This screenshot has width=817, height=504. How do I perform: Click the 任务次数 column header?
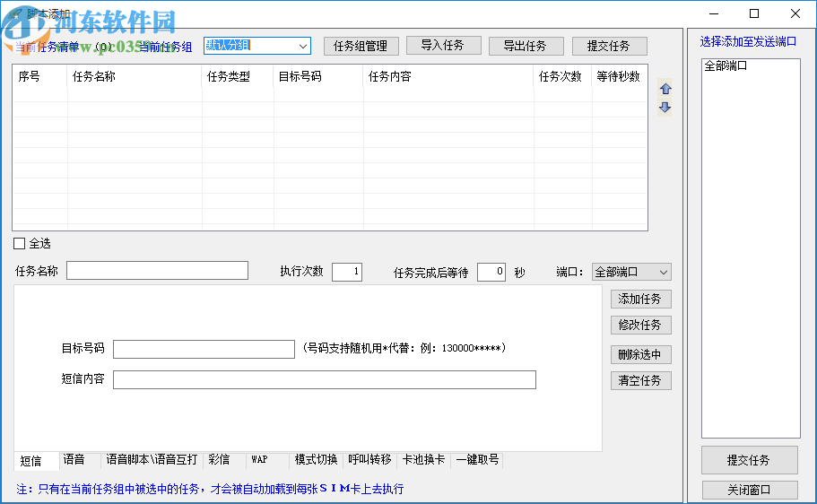[x=562, y=76]
